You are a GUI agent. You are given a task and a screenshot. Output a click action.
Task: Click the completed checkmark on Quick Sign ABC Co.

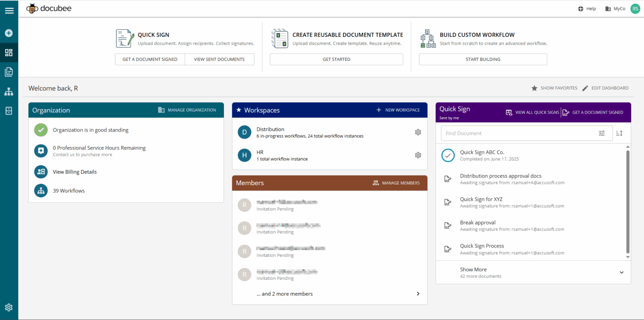click(448, 155)
